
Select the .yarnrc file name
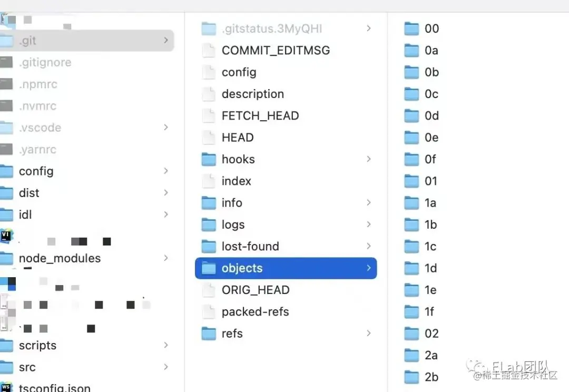pos(38,150)
